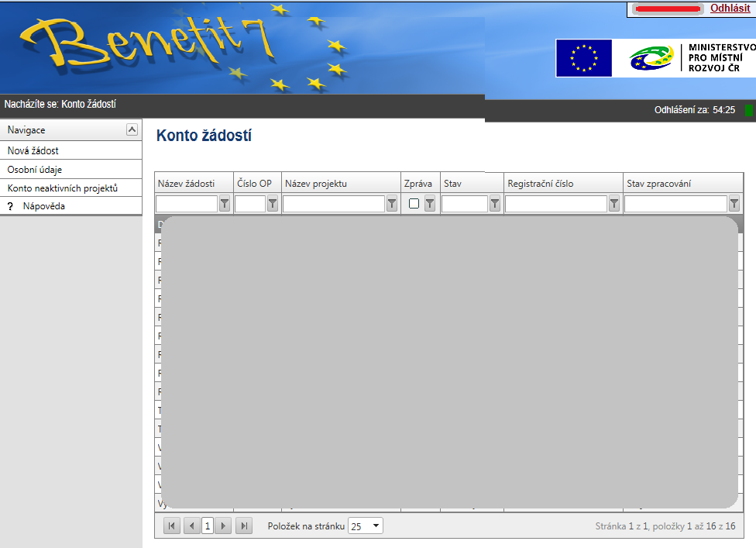Image resolution: width=756 pixels, height=548 pixels.
Task: Focus the Stav zpracování filter field
Action: (x=675, y=204)
